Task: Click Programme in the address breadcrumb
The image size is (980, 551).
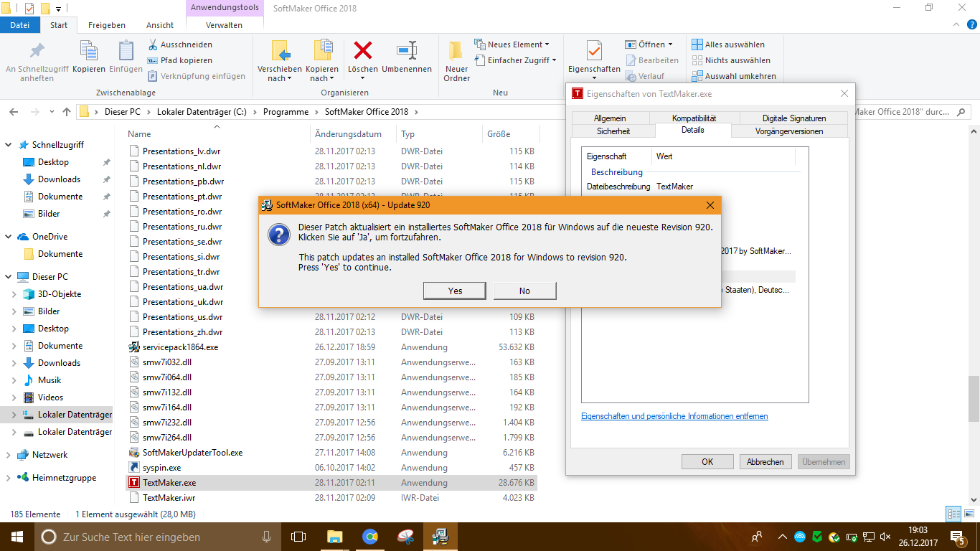Action: pyautogui.click(x=286, y=112)
